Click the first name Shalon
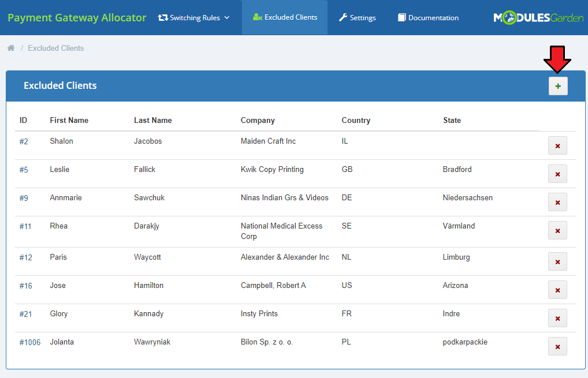Screen dimensions: 588x378 point(61,141)
